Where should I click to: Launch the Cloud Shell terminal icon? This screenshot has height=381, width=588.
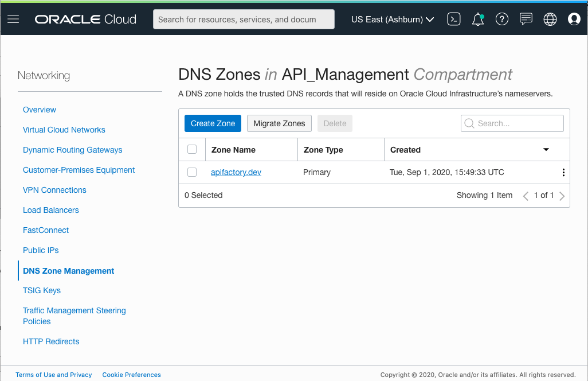(x=453, y=19)
